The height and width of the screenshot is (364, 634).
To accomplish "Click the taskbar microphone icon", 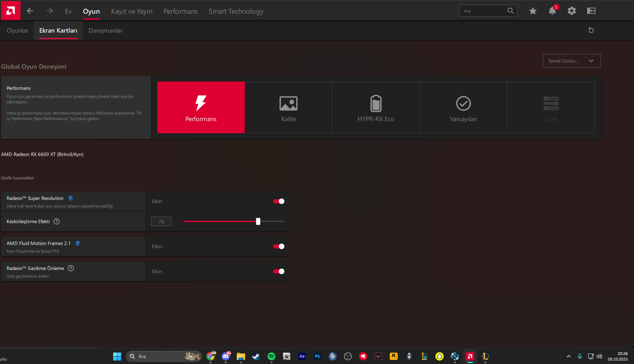I will (579, 356).
